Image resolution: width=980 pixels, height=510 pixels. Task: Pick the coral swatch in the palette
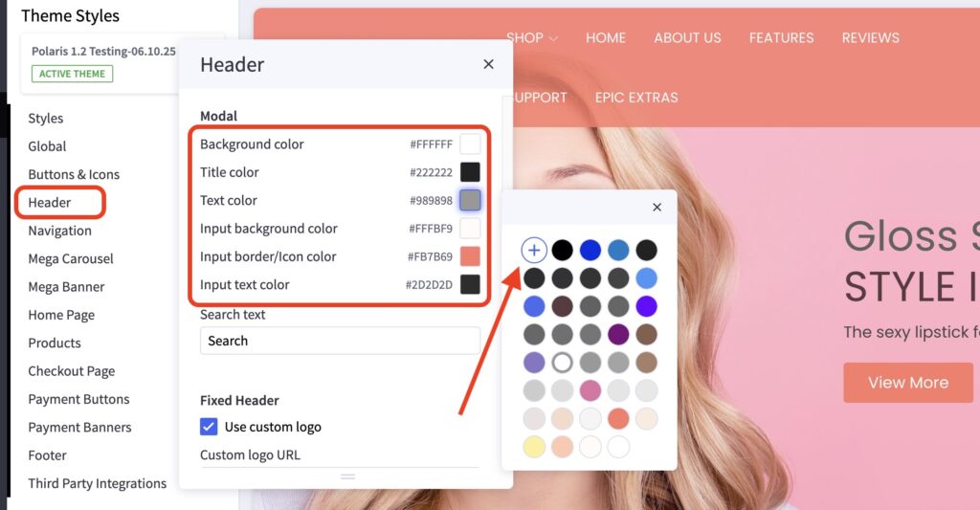click(x=618, y=419)
